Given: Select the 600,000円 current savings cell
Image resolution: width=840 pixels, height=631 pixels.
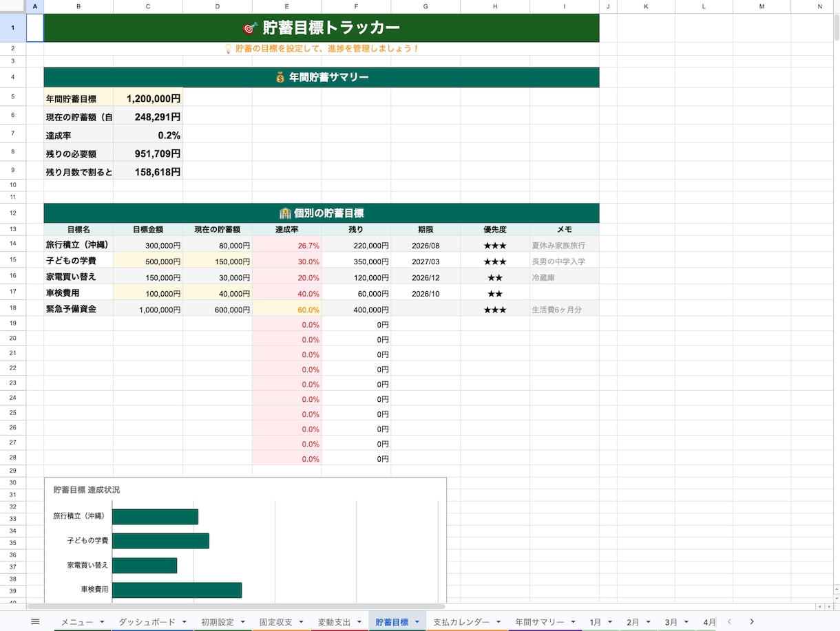Looking at the screenshot, I should pos(218,309).
